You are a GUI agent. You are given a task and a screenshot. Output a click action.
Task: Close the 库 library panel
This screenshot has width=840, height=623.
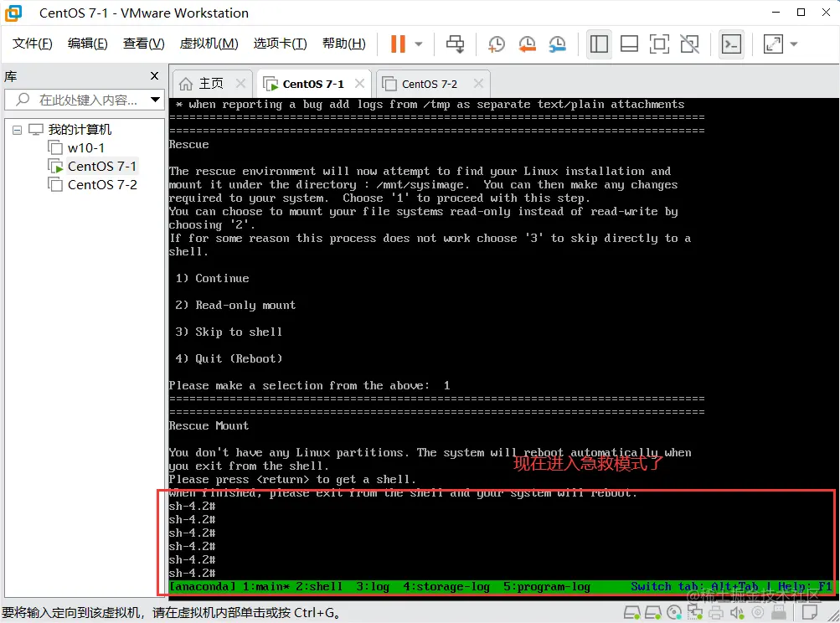click(x=154, y=76)
